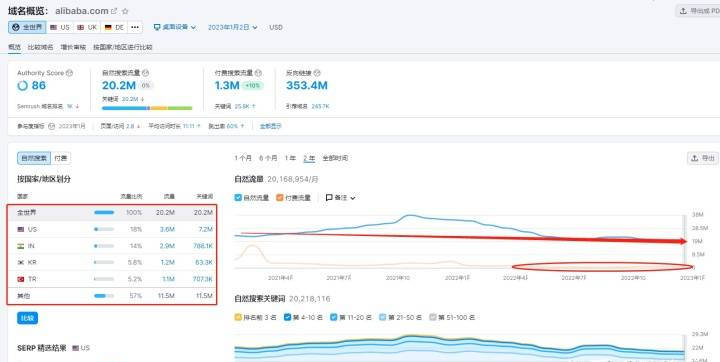Select organic search toggle segment
The width and height of the screenshot is (720, 362).
click(34, 158)
